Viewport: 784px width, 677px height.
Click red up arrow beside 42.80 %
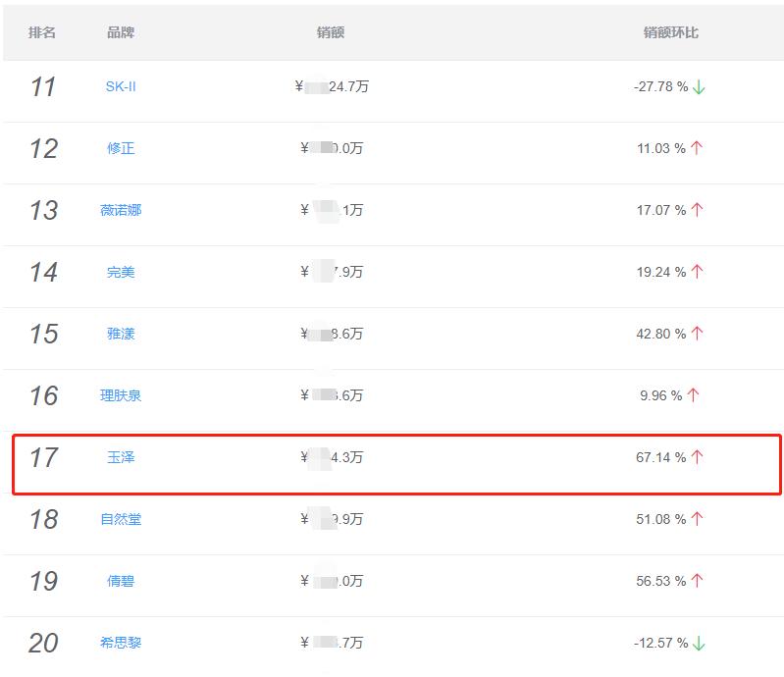(697, 334)
